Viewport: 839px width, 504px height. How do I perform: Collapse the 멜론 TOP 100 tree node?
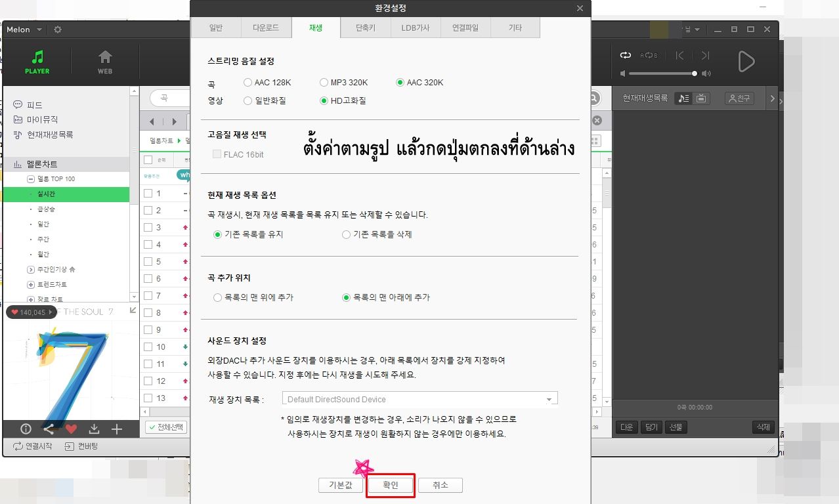(31, 179)
